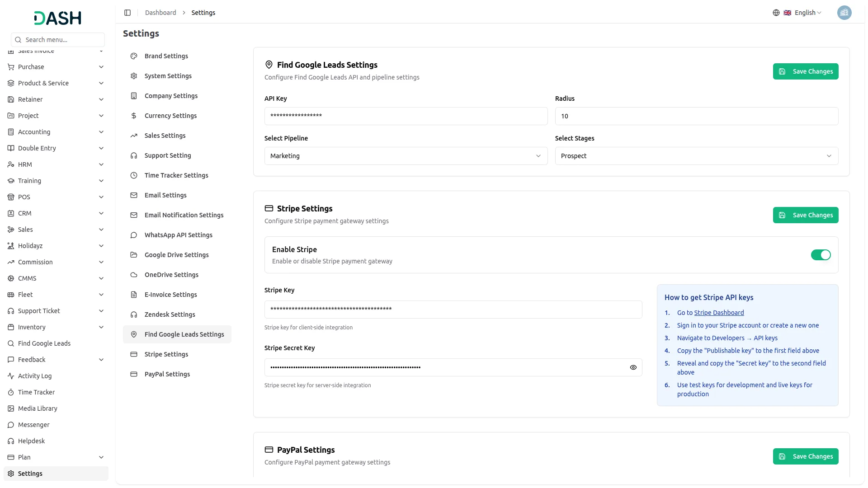Open the English language dropdown
The height and width of the screenshot is (488, 868).
coord(808,13)
